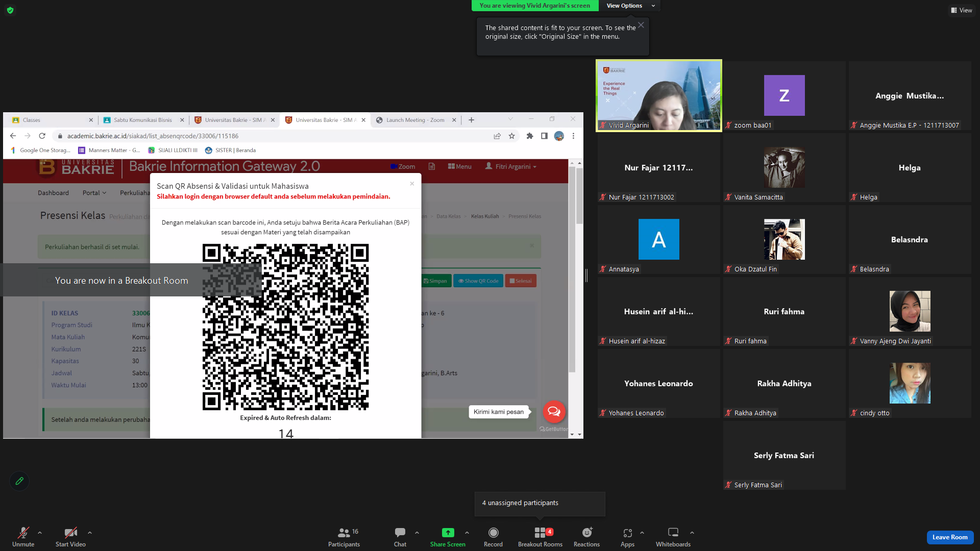Screen dimensions: 980x551
Task: Click the Data Kelas breadcrumb
Action: [x=449, y=216]
